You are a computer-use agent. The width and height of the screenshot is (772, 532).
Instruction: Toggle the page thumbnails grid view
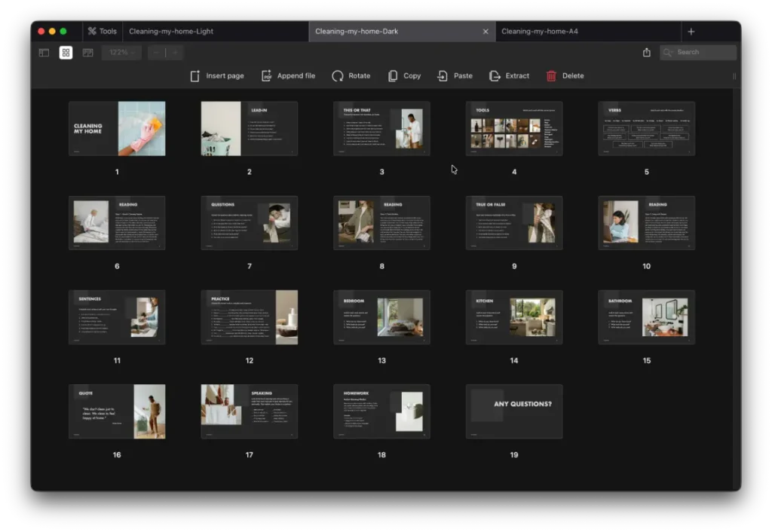click(x=66, y=53)
